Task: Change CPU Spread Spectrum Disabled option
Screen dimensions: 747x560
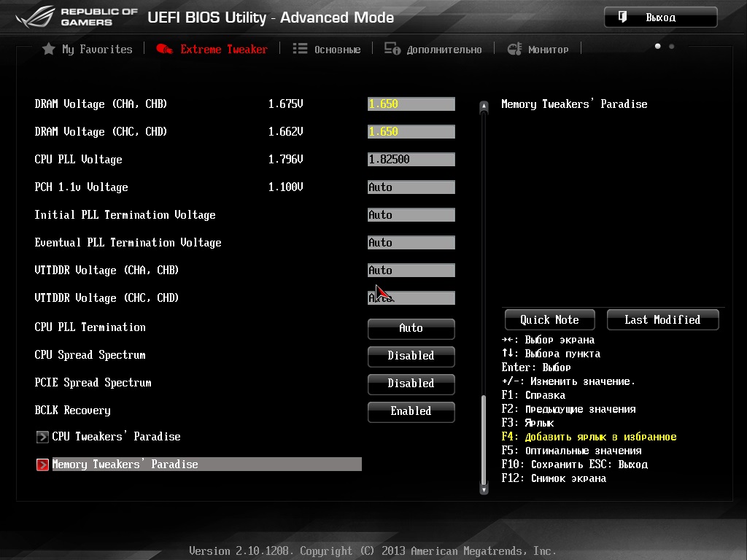Action: point(411,356)
